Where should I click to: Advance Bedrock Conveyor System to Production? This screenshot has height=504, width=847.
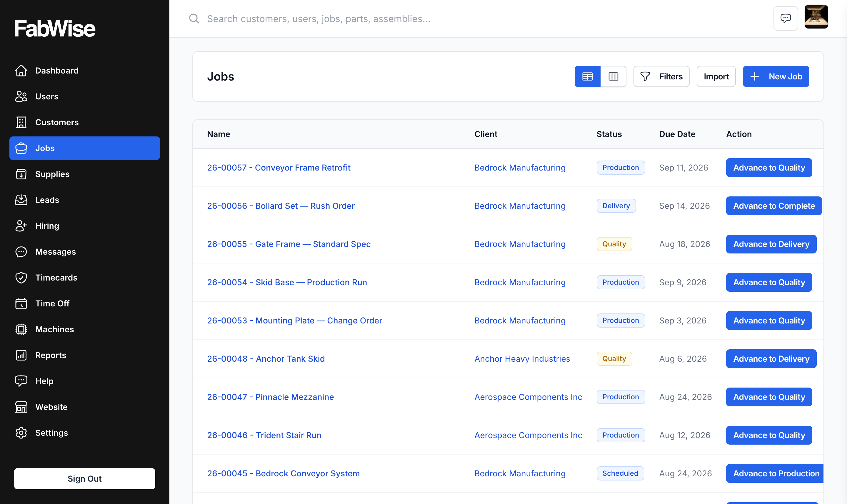pos(775,473)
